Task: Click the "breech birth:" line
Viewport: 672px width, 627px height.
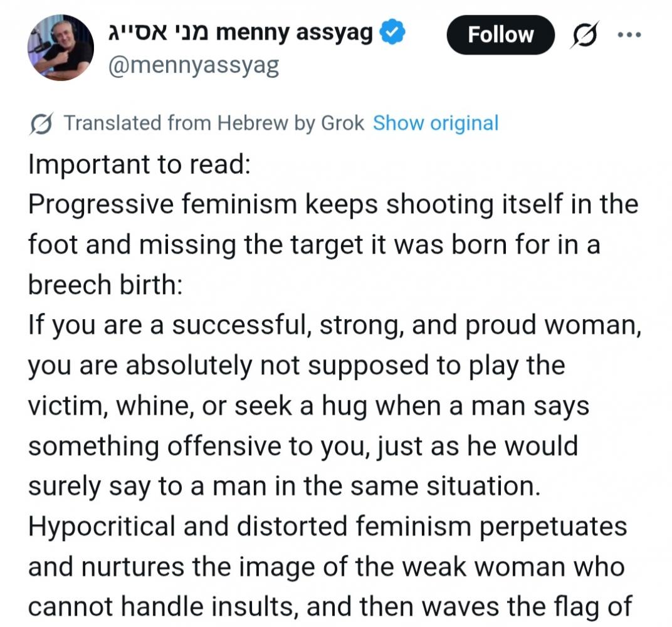Action: [105, 285]
